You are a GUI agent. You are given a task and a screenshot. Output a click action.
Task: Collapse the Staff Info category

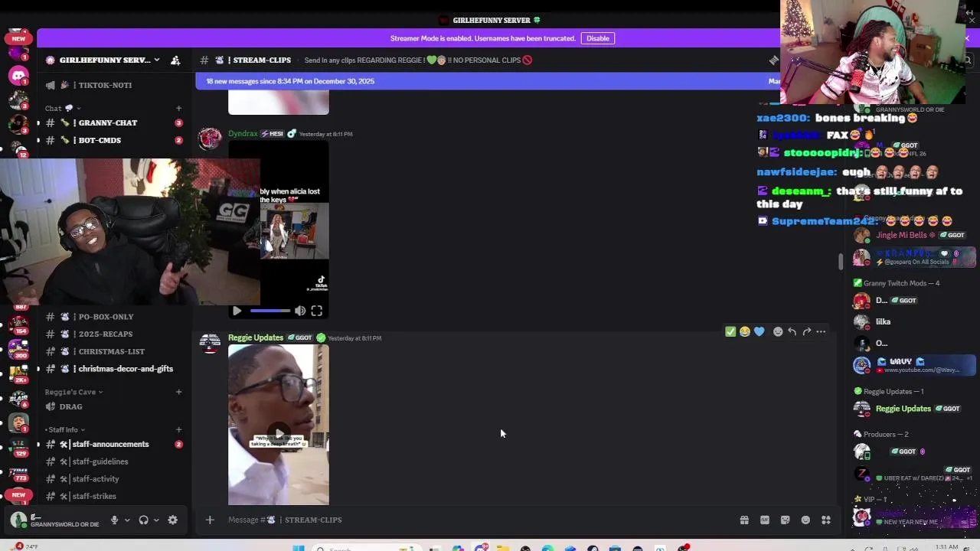click(65, 429)
